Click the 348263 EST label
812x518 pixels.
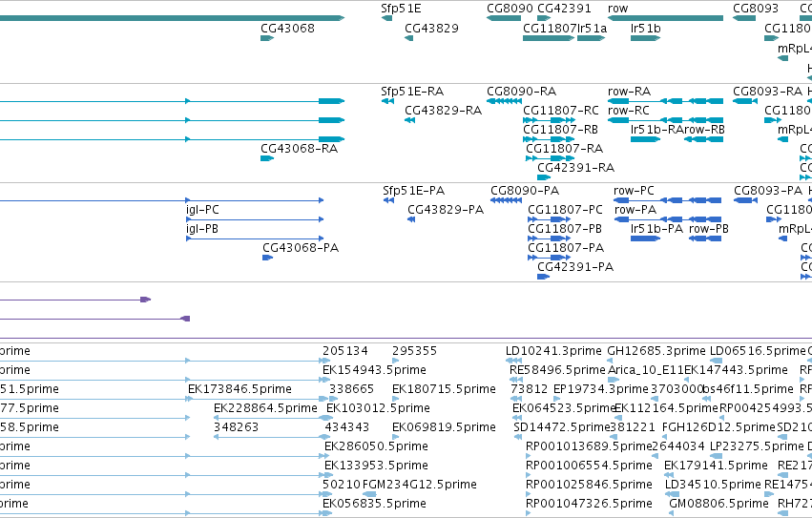click(x=236, y=428)
